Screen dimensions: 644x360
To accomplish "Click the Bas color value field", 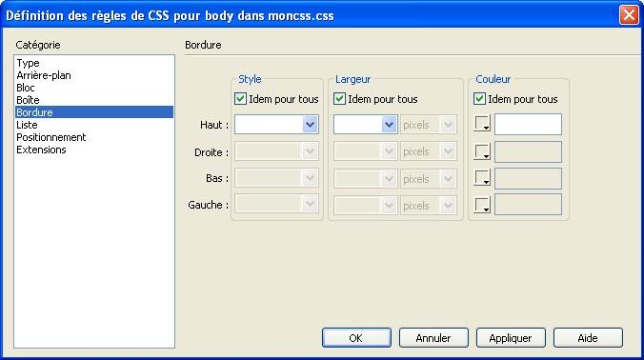I will (528, 178).
